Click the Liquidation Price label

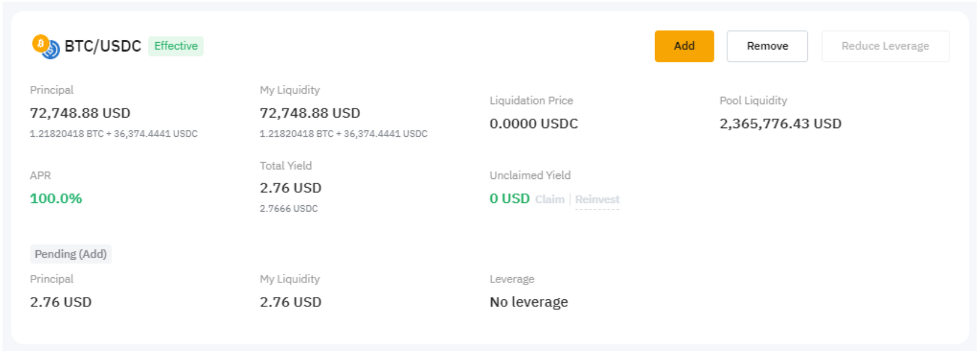tap(531, 101)
